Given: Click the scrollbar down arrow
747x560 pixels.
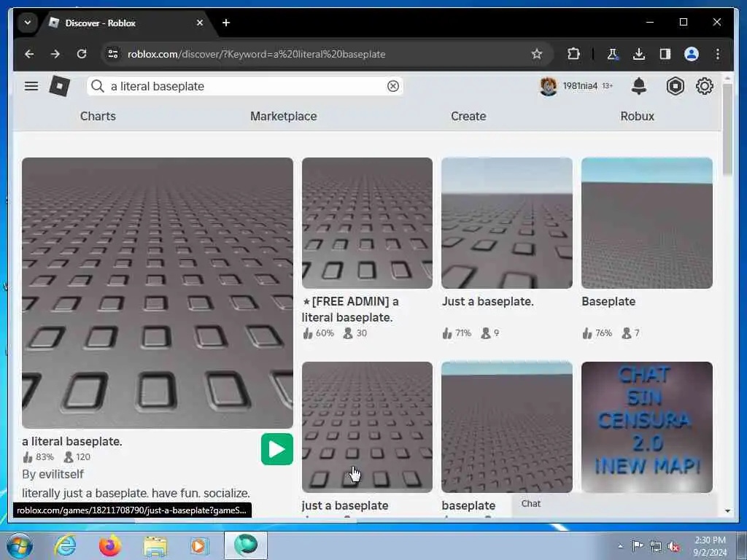Looking at the screenshot, I should click(727, 511).
